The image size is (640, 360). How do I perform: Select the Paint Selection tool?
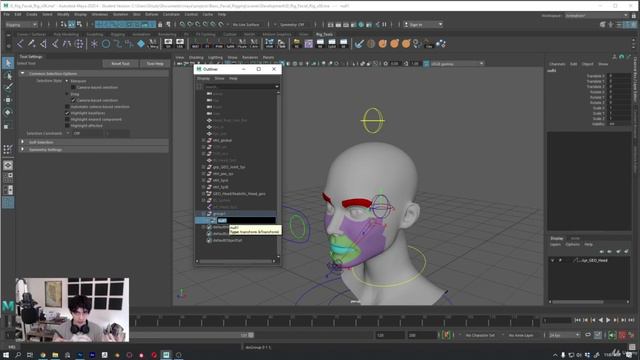[8, 87]
